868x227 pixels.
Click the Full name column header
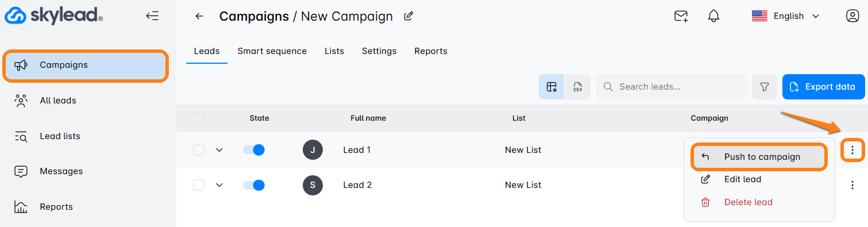point(368,118)
